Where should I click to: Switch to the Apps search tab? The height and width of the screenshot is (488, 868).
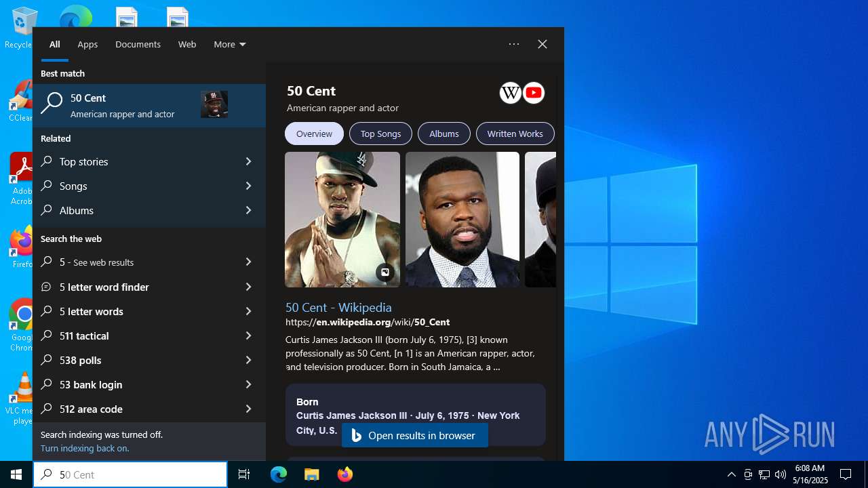(x=87, y=44)
